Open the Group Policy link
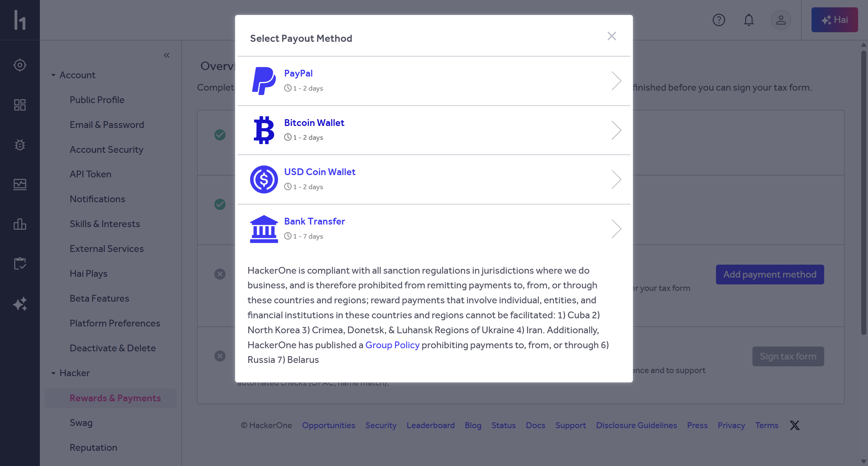 click(392, 345)
